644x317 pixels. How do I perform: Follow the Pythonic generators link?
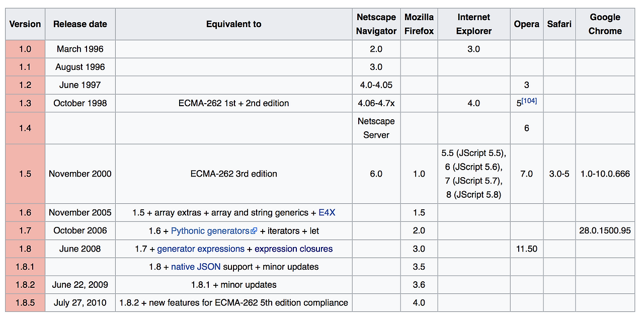[210, 231]
